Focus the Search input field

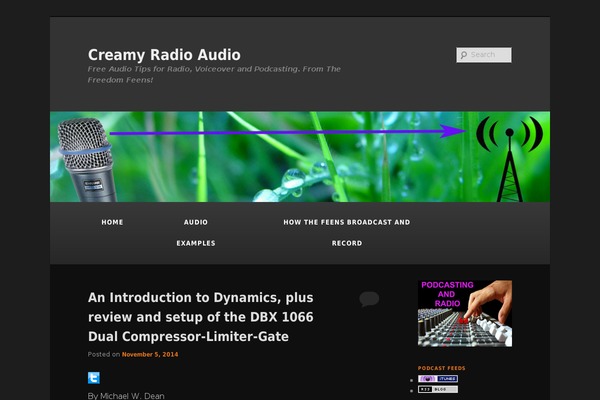[484, 55]
